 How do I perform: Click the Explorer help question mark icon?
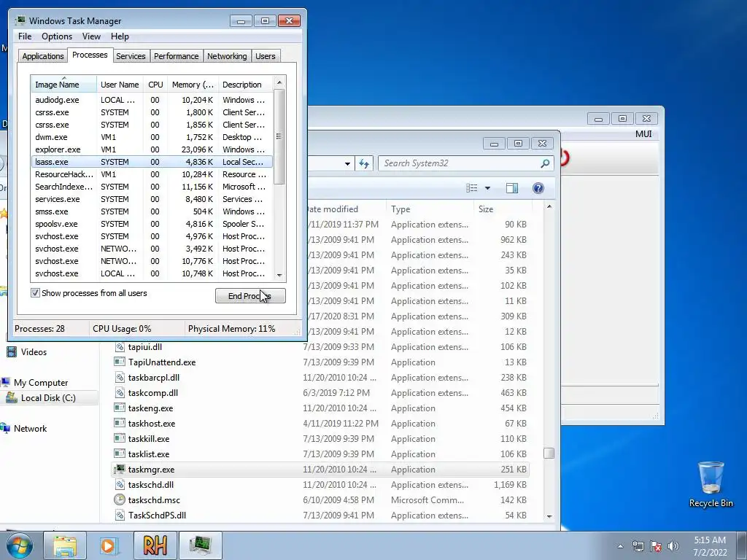tap(538, 188)
